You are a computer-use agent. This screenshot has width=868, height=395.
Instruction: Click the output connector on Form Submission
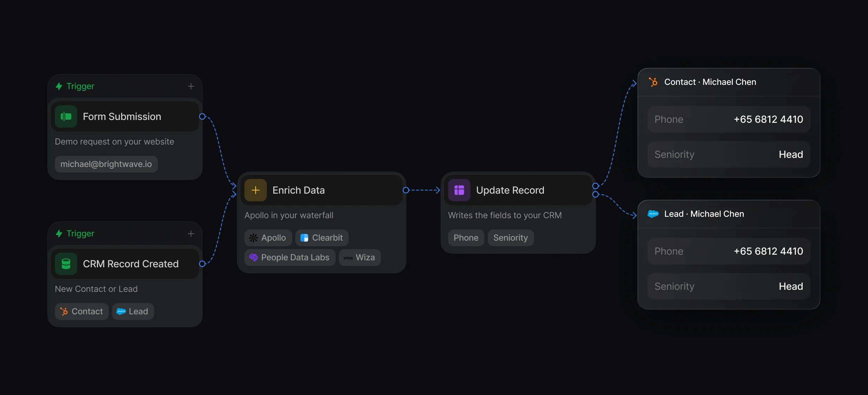coord(202,116)
